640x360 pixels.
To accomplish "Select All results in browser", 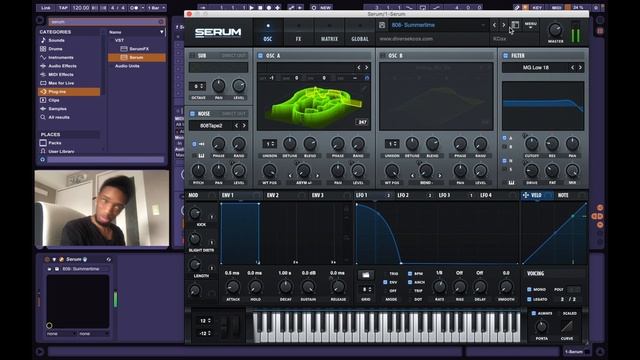I will pos(59,117).
